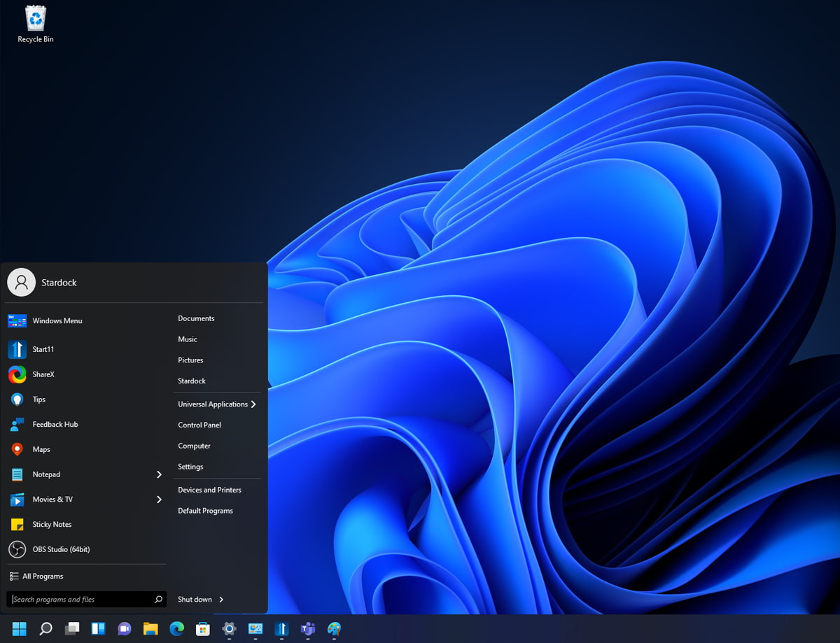840x643 pixels.
Task: Click the Windows Menu label text
Action: [57, 320]
